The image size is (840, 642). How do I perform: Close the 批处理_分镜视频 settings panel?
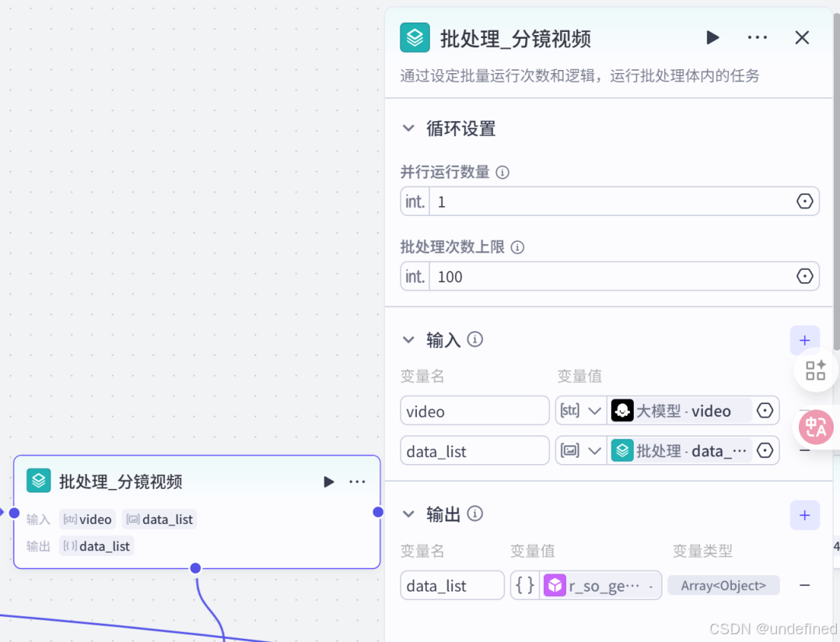(802, 37)
